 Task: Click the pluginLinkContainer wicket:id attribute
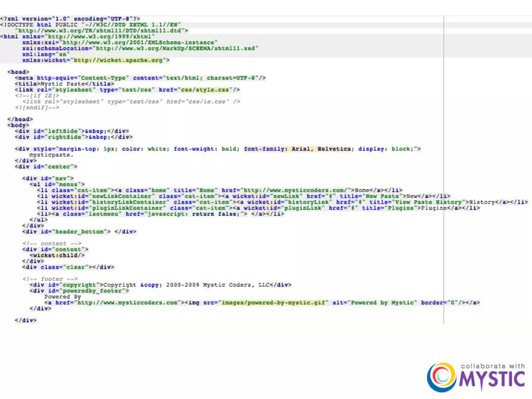click(127, 208)
